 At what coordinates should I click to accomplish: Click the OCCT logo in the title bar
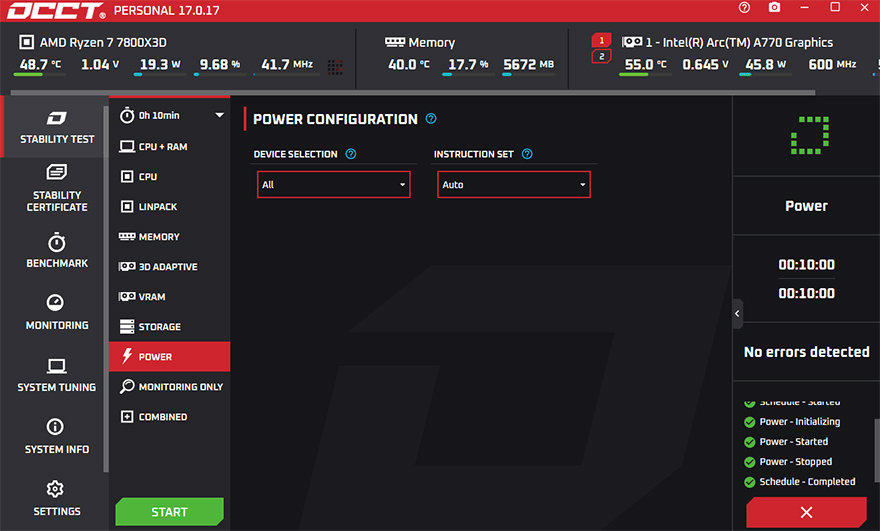click(56, 11)
